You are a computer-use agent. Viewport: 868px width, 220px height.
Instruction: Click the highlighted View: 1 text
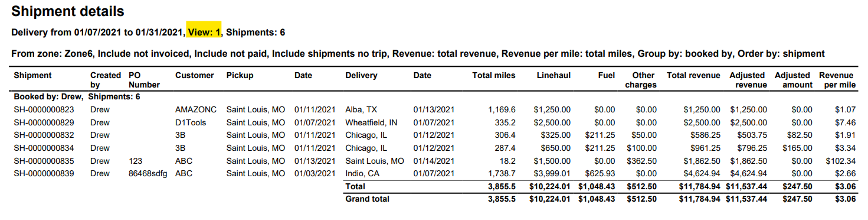click(204, 32)
